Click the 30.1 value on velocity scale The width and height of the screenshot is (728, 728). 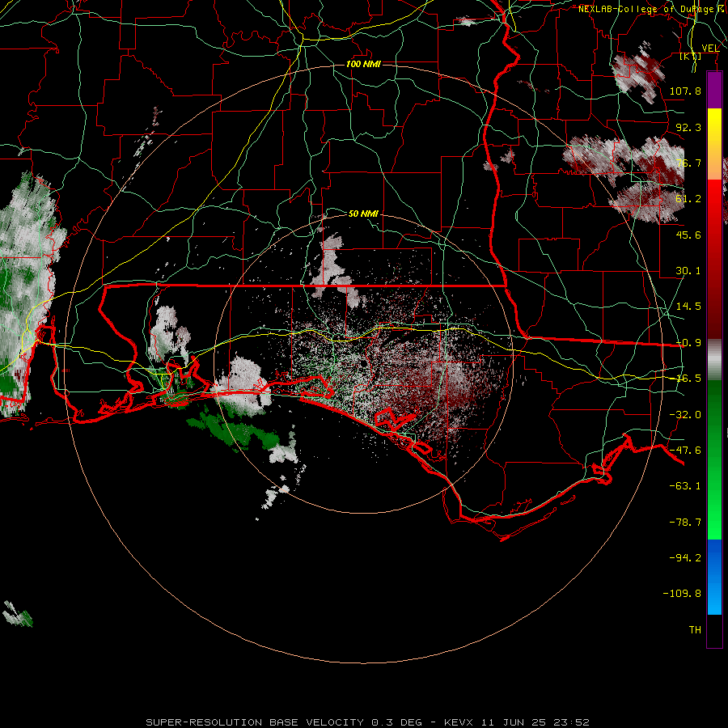pos(688,271)
